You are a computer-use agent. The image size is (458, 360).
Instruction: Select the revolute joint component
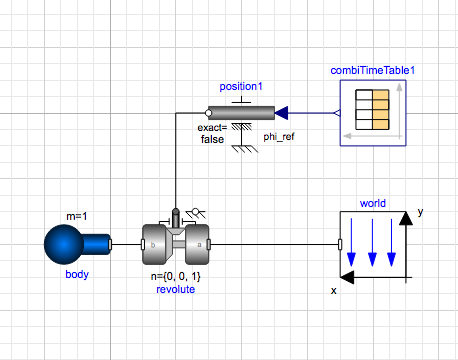(176, 244)
